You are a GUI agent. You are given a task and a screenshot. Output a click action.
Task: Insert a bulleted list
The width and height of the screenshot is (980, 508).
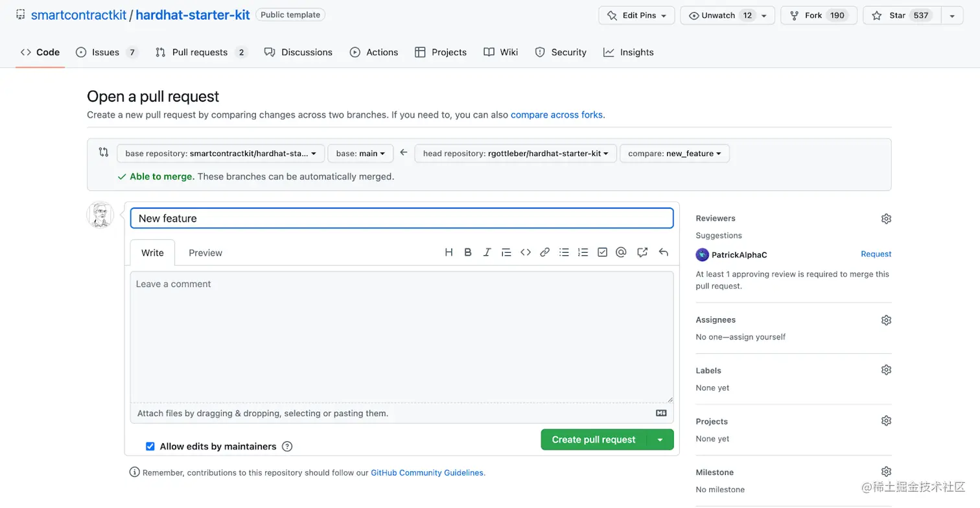564,253
